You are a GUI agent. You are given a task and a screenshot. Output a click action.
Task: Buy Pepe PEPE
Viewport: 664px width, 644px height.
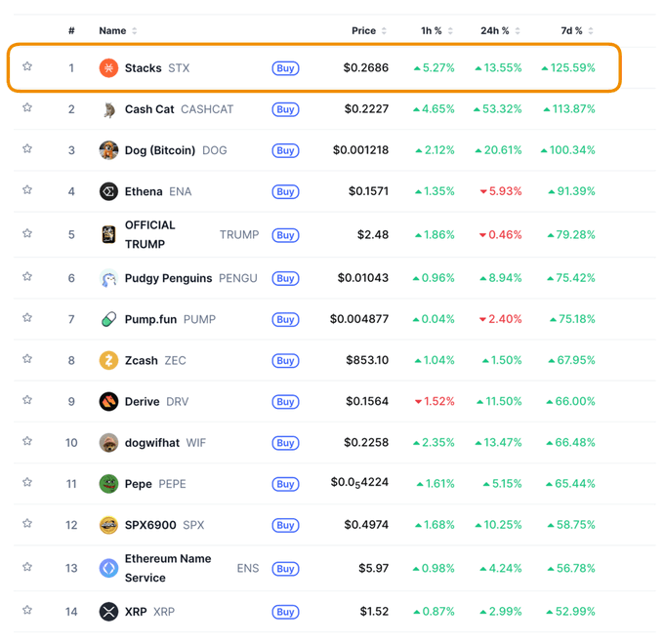(285, 484)
